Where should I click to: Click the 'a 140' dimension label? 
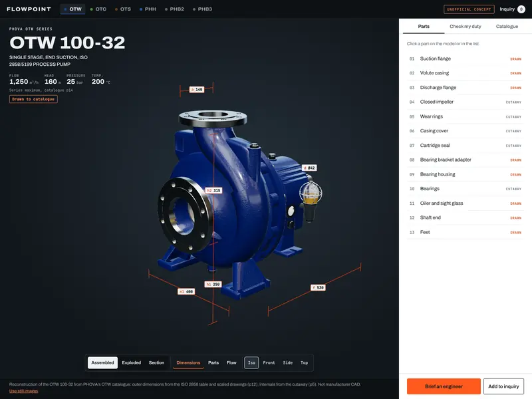click(x=197, y=90)
